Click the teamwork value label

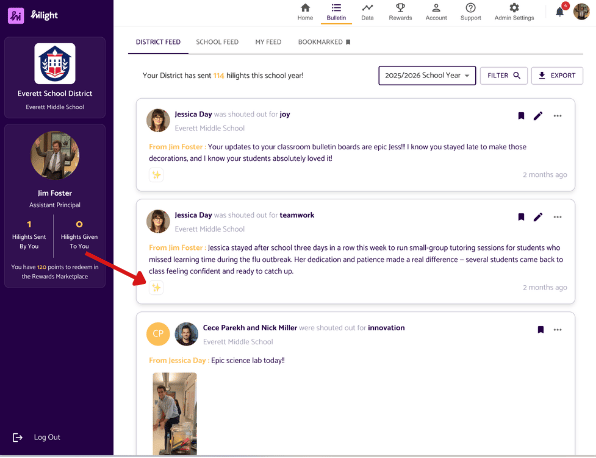(297, 215)
